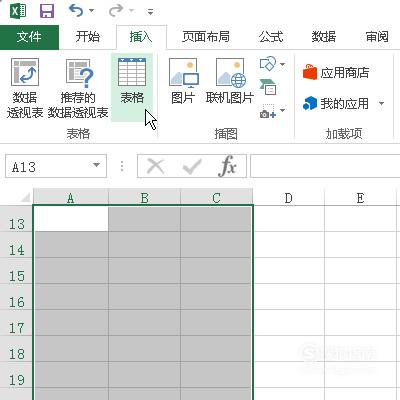Expand the 我的应用 dropdown arrow
400x400 pixels.
pos(382,104)
